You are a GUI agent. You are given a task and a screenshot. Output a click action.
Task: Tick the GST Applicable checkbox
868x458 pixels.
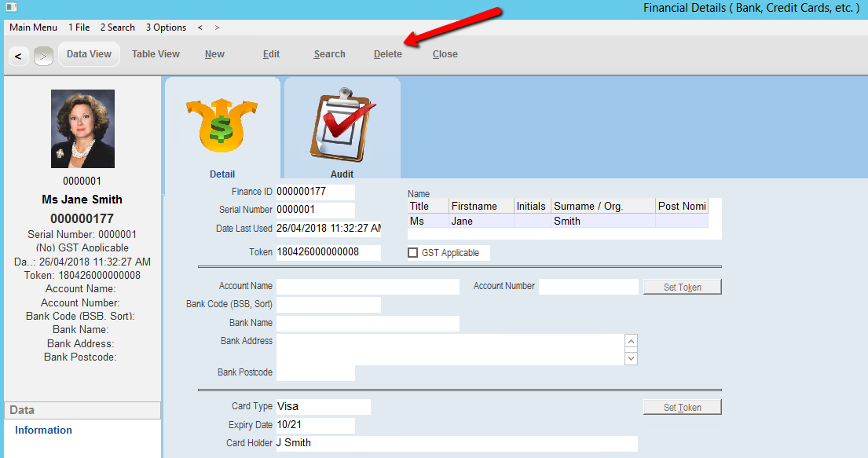click(413, 252)
